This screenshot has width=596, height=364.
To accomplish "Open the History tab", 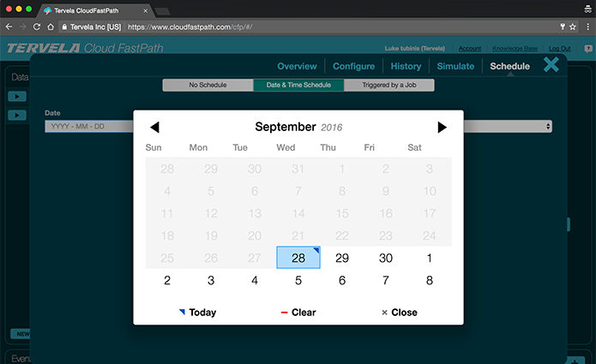I will coord(406,66).
